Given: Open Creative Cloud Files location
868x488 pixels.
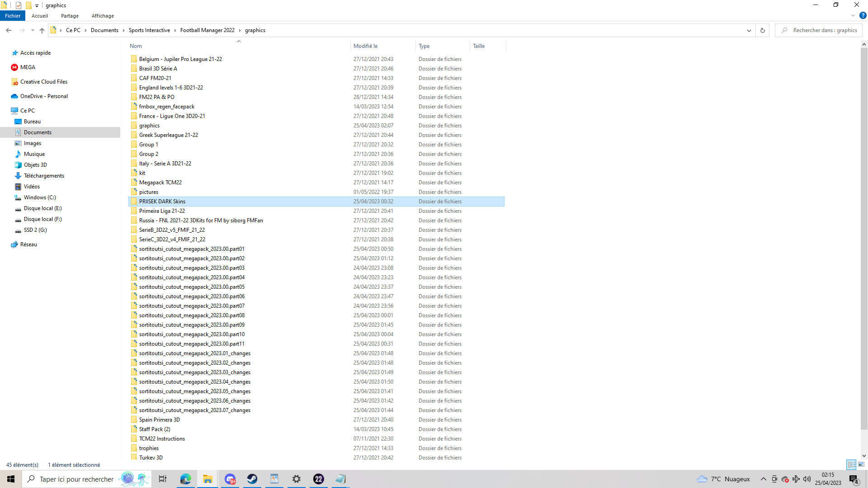Looking at the screenshot, I should (43, 82).
